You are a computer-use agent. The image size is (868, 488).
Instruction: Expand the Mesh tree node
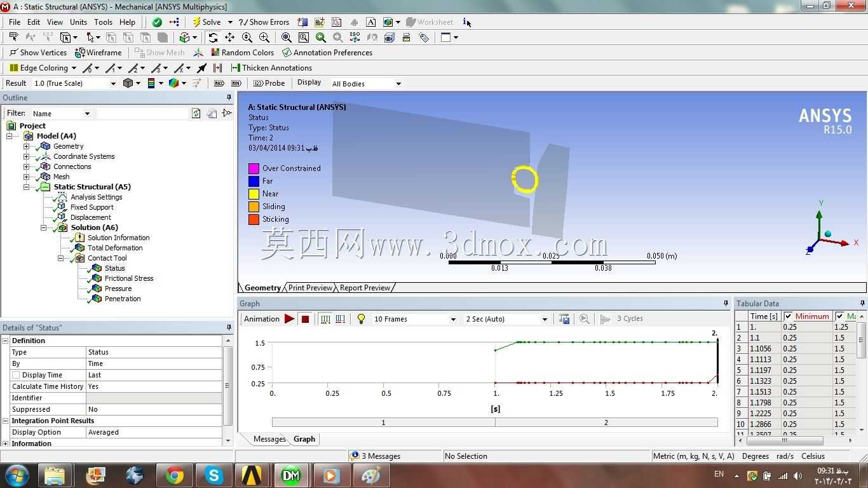(x=26, y=177)
